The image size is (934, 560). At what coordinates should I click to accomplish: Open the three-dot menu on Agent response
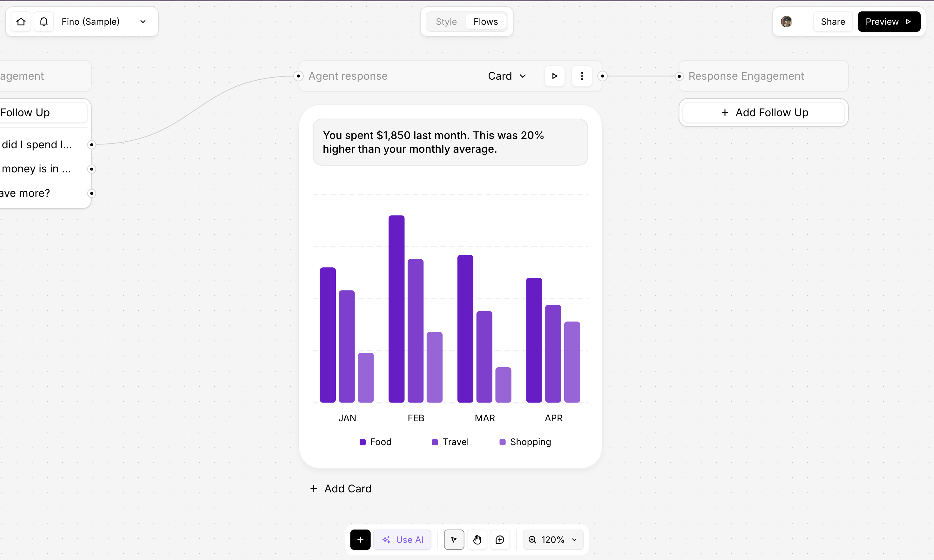pos(582,76)
